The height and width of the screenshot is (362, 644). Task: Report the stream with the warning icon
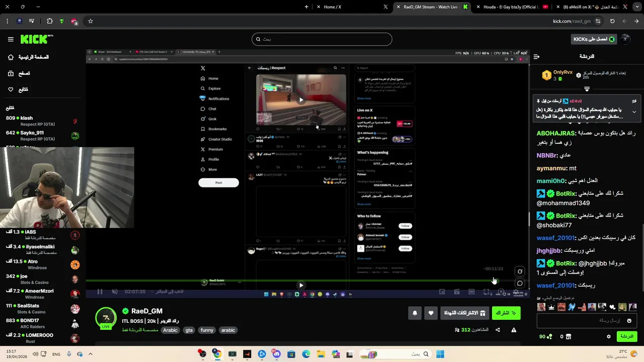[x=514, y=330]
